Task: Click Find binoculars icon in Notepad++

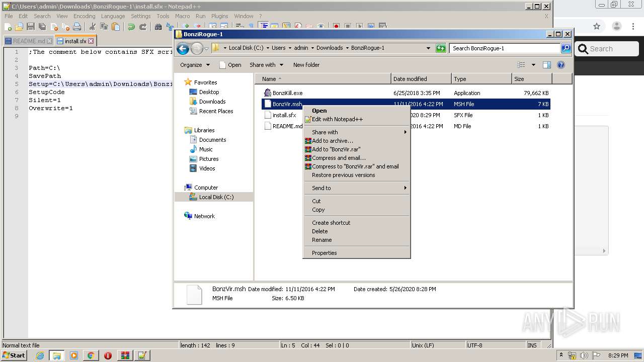Action: coord(158,27)
